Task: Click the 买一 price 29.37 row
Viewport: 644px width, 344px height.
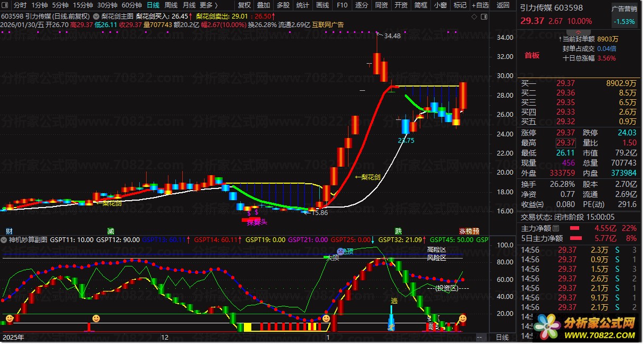Action: tap(579, 83)
